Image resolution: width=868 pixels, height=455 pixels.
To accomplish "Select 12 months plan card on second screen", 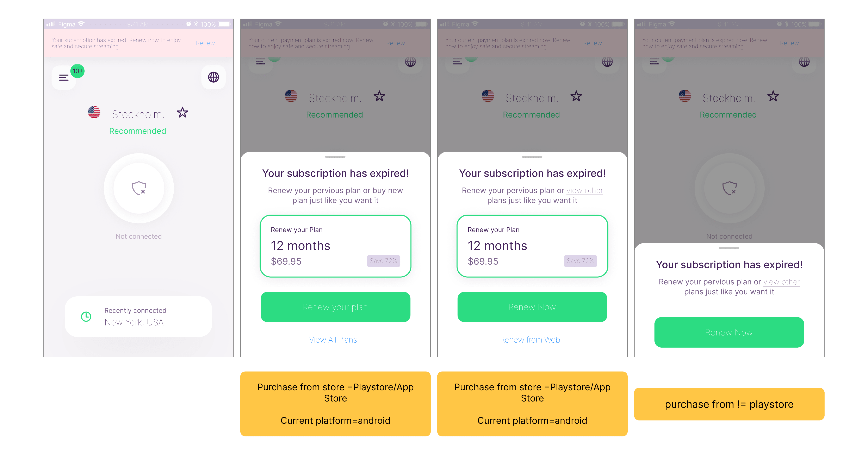I will 335,246.
